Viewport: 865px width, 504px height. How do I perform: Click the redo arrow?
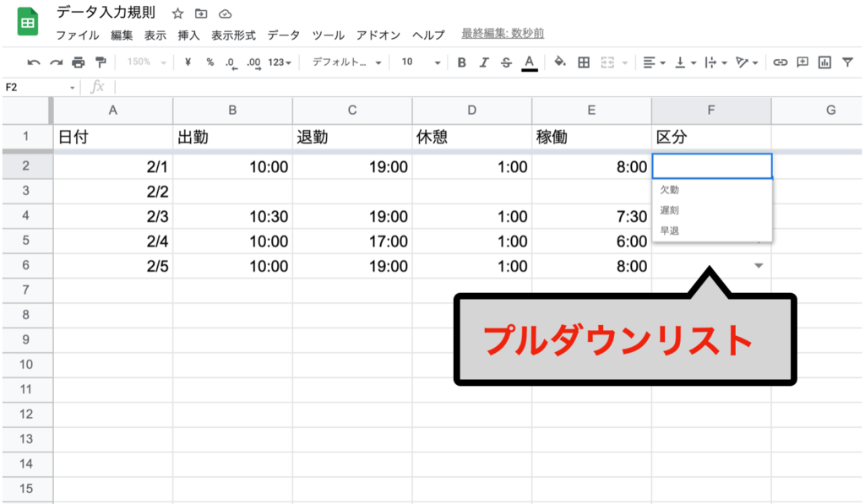56,62
